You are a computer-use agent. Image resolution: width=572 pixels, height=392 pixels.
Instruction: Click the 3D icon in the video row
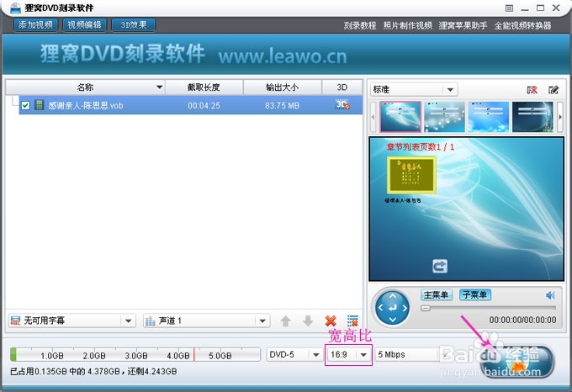[x=342, y=104]
